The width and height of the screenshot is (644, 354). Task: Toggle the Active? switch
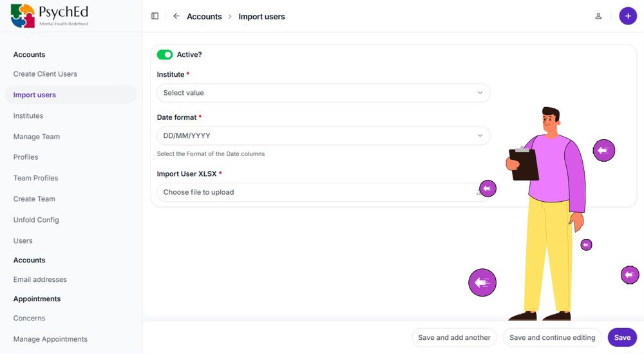tap(165, 55)
